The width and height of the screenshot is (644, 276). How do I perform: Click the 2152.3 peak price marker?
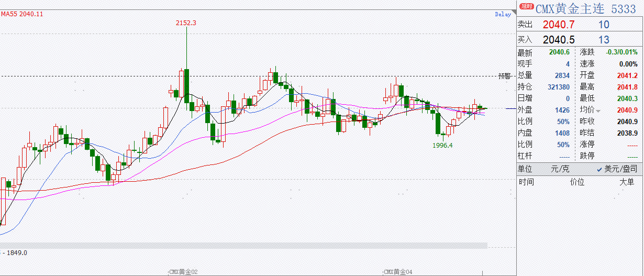pos(186,23)
